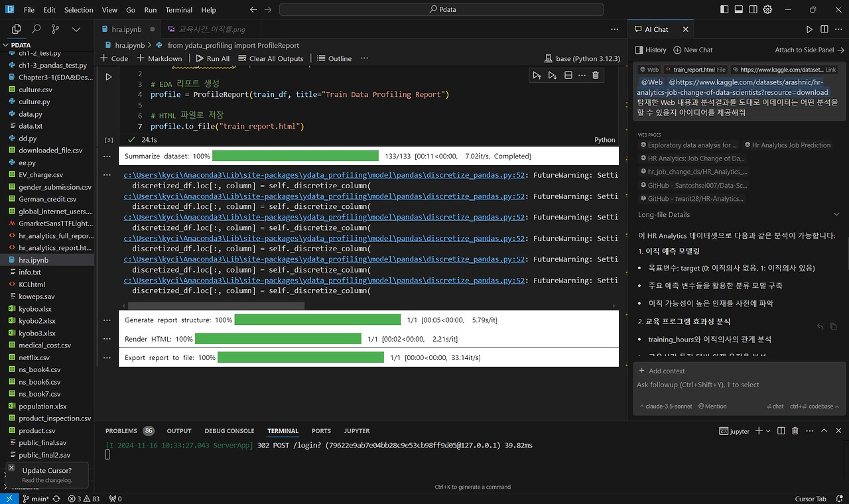The image size is (849, 504).
Task: Kill terminal trash icon
Action: point(795,431)
